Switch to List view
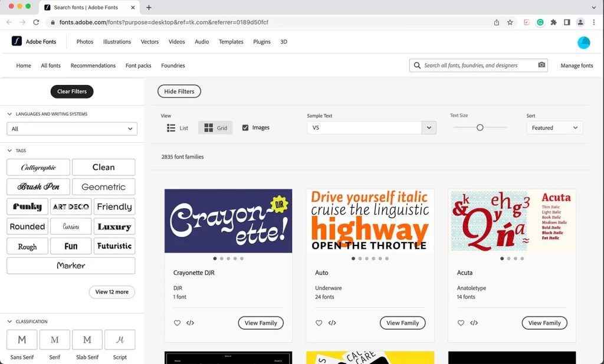The image size is (604, 364). [x=178, y=128]
